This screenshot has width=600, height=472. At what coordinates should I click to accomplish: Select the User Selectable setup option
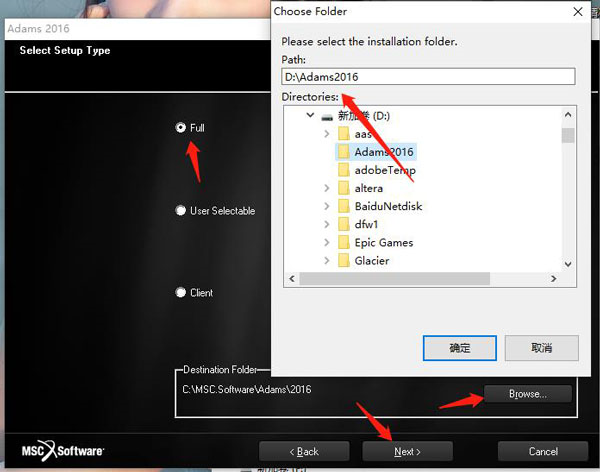pyautogui.click(x=181, y=211)
